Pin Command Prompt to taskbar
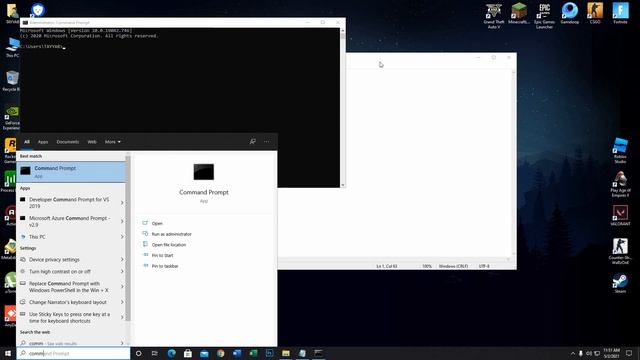 [165, 266]
